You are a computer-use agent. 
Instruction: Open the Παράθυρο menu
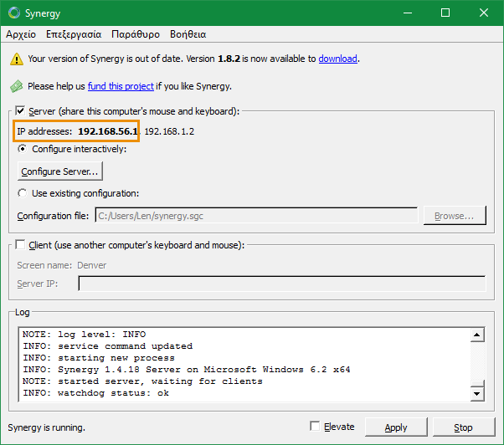[136, 34]
